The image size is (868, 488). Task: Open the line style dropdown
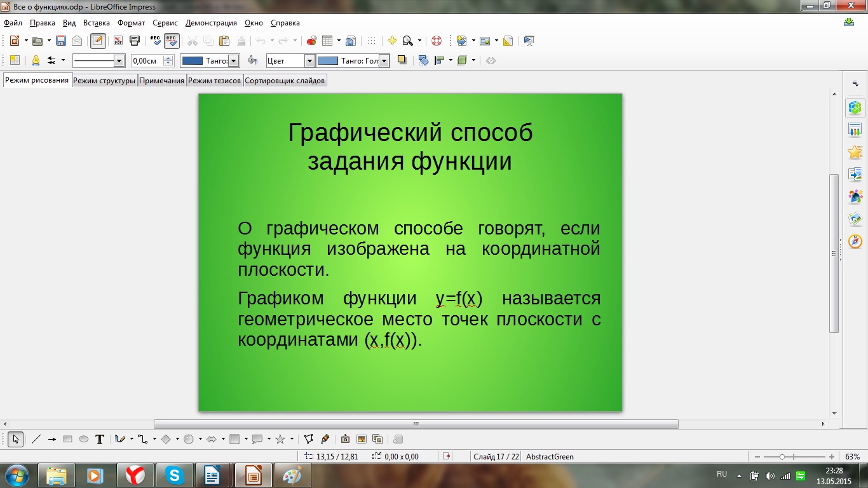coord(119,61)
